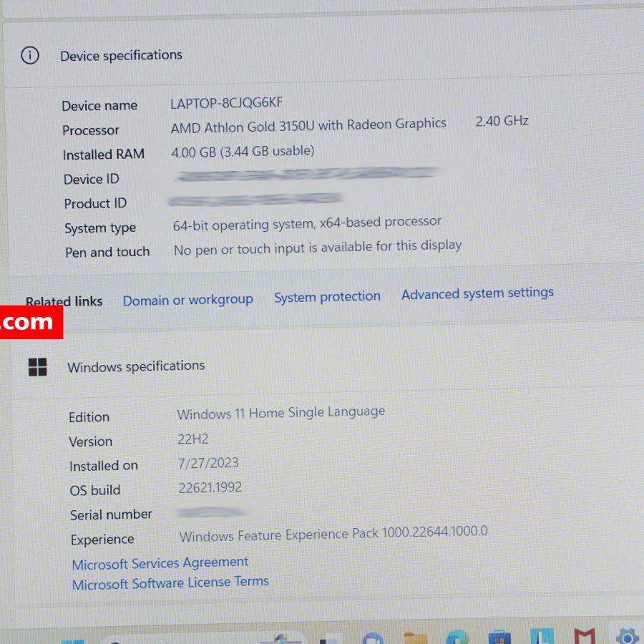Viewport: 644px width, 644px height.
Task: Click the Pen and touch label
Action: [x=107, y=252]
